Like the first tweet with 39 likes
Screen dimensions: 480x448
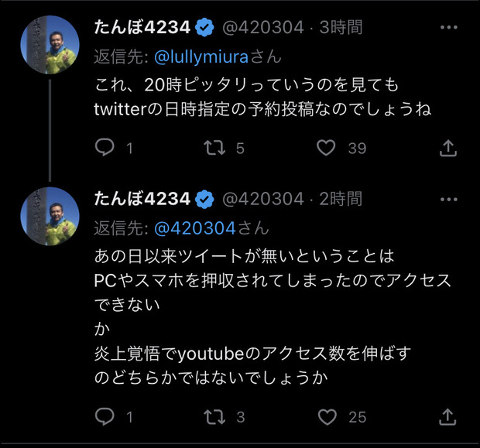point(327,148)
